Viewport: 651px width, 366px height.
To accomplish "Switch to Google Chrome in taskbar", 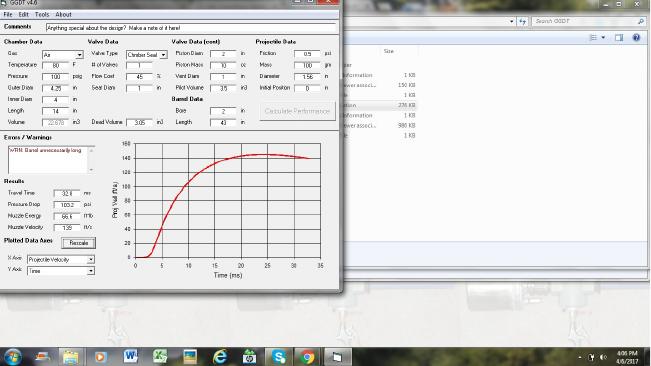I will click(x=308, y=356).
